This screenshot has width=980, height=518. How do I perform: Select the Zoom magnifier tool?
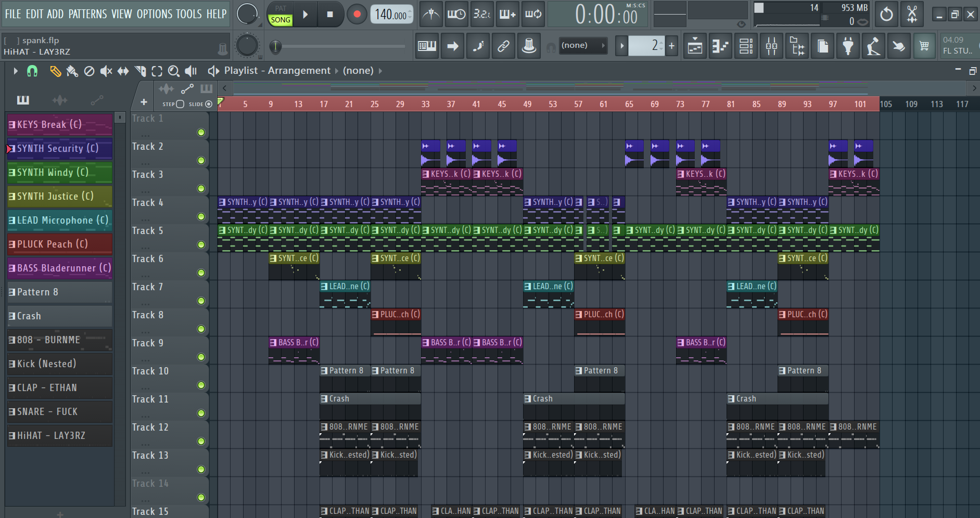174,71
